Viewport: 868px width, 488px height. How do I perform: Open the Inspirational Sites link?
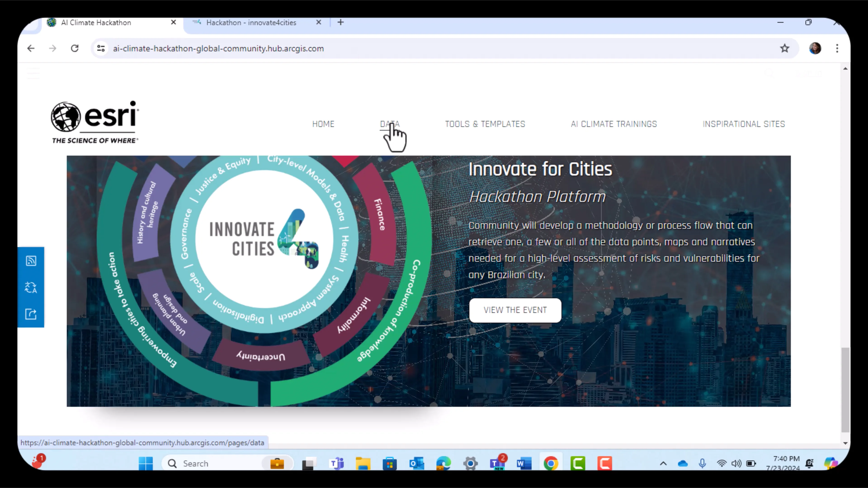[744, 124]
